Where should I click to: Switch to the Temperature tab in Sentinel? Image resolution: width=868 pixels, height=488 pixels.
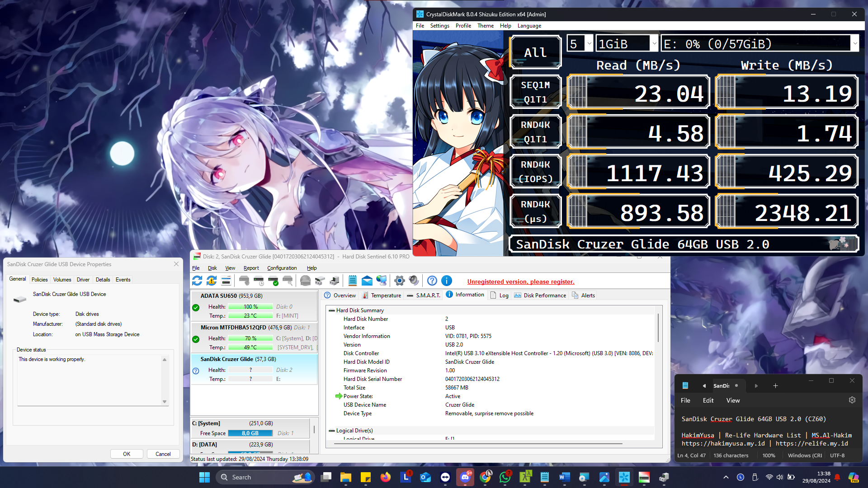pyautogui.click(x=381, y=296)
